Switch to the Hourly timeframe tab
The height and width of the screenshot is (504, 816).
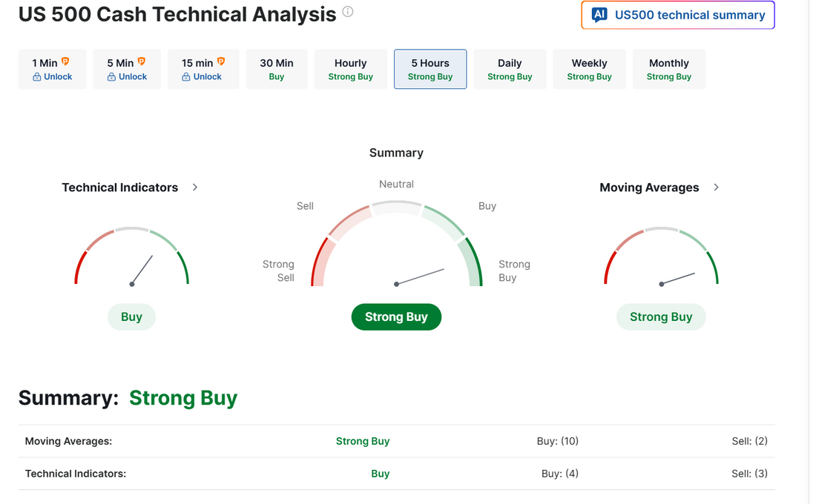(350, 69)
